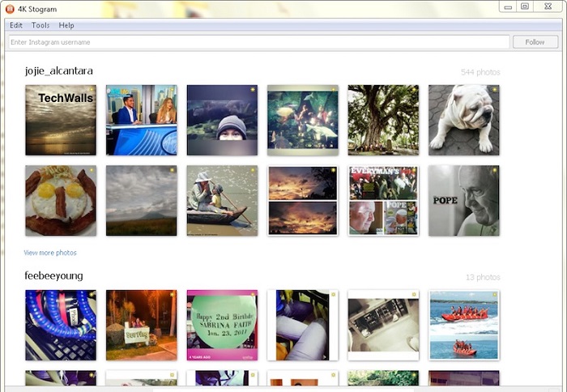Click star marker on the sepia keyboard photo
The image size is (567, 392).
(414, 294)
